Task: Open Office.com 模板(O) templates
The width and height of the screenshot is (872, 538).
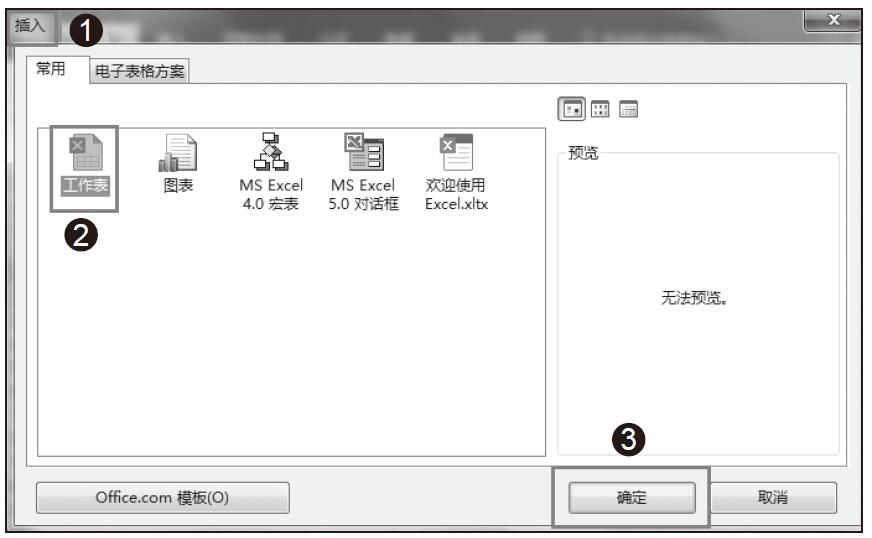Action: click(x=162, y=497)
